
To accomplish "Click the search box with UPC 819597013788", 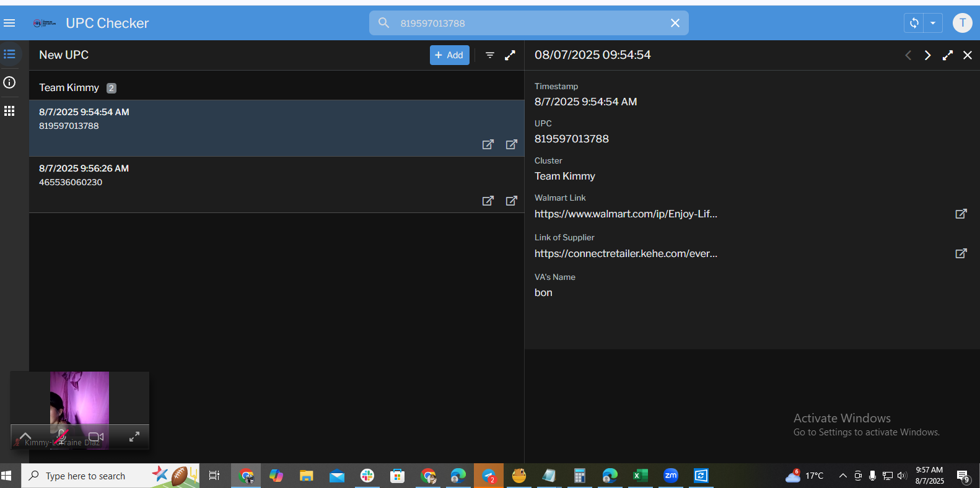I will (527, 23).
